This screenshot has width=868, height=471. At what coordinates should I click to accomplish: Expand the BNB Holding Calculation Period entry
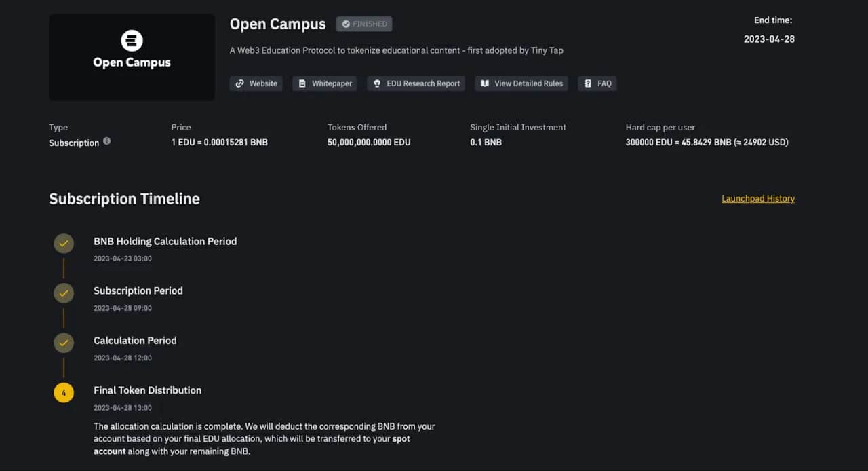point(165,241)
